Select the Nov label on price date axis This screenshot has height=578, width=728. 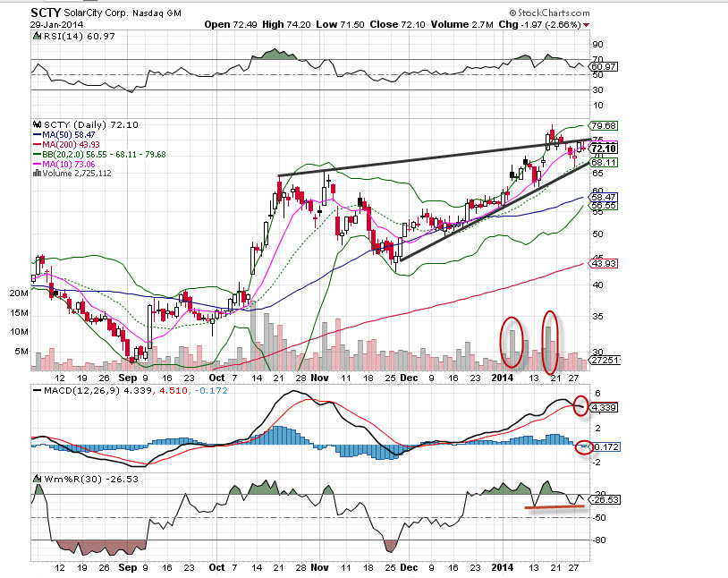(x=318, y=378)
